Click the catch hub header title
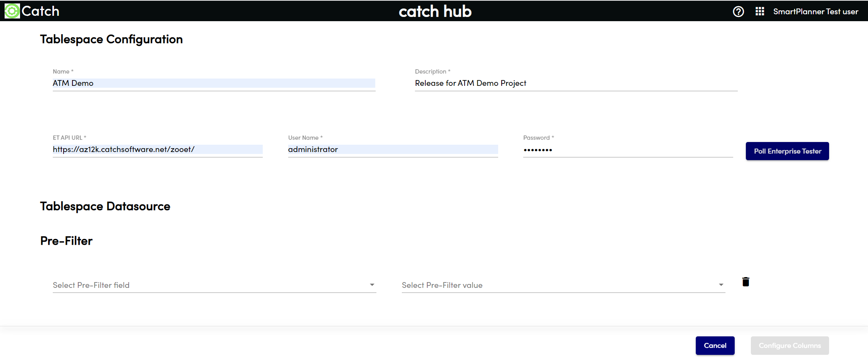Screen dimensions: 868x361 tap(435, 12)
